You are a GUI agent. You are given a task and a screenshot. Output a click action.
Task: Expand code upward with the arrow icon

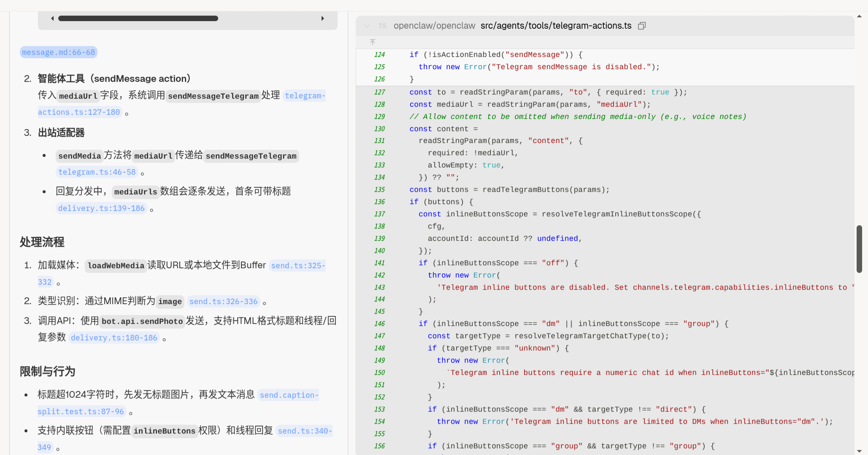pyautogui.click(x=373, y=42)
